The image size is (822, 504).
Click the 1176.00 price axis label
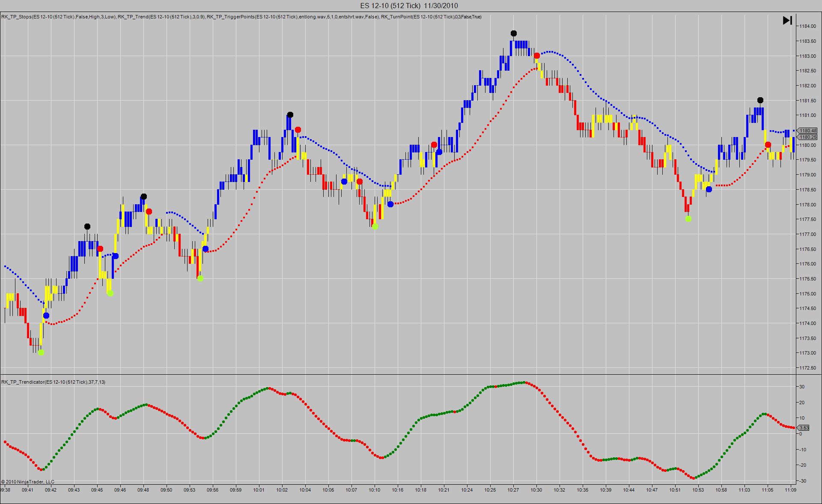pyautogui.click(x=807, y=264)
